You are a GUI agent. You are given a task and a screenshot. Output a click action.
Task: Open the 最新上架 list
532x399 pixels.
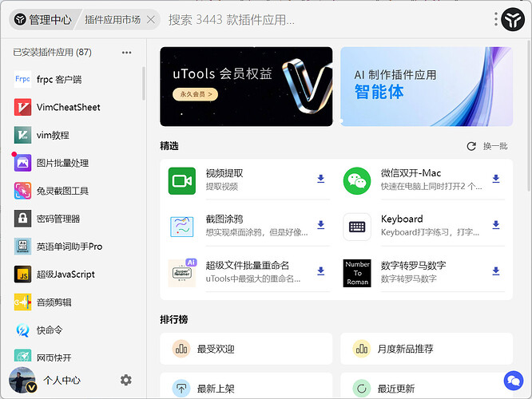(x=246, y=385)
